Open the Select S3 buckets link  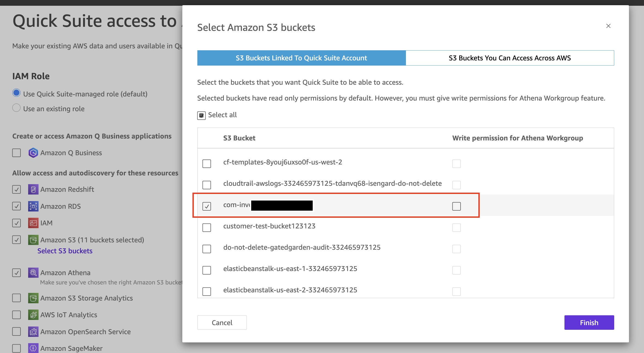(65, 251)
